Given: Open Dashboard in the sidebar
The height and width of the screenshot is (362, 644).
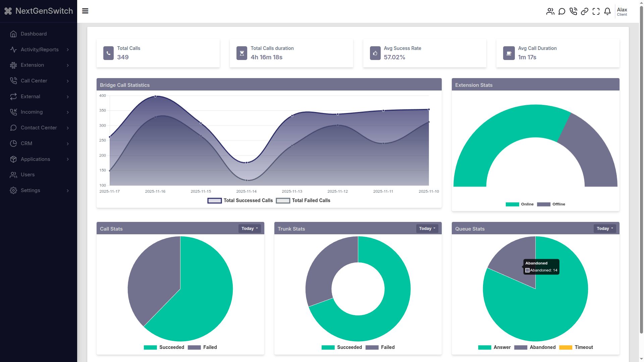Looking at the screenshot, I should [x=34, y=34].
